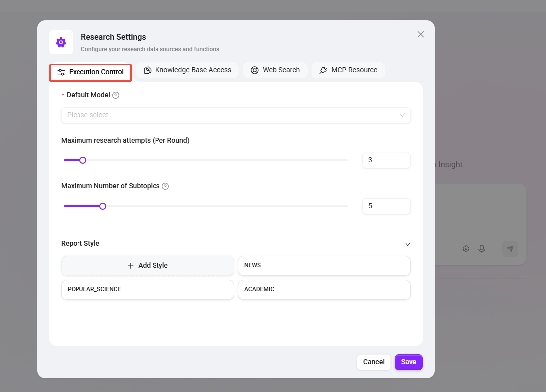Click the settings gear icon in chat input
Image resolution: width=546 pixels, height=392 pixels.
tap(466, 249)
